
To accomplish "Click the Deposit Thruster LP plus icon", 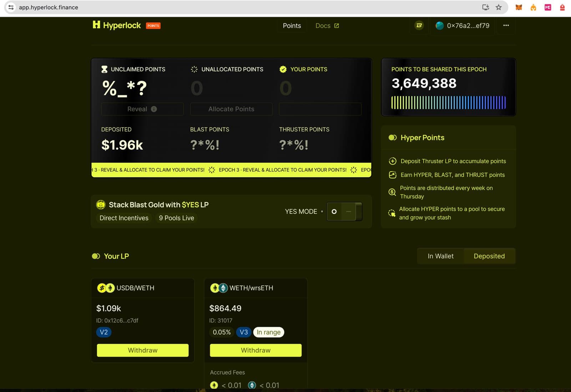I will point(393,161).
